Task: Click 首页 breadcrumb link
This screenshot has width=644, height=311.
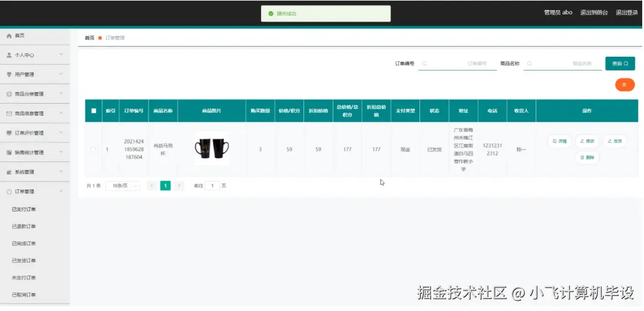Action: [90, 38]
